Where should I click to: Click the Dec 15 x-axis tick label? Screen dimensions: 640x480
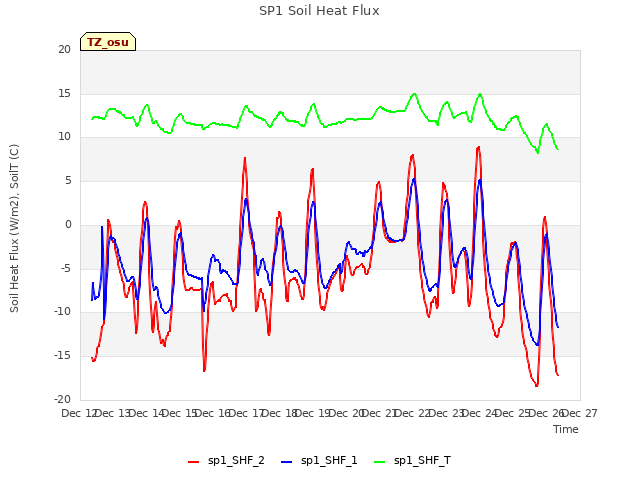(180, 413)
